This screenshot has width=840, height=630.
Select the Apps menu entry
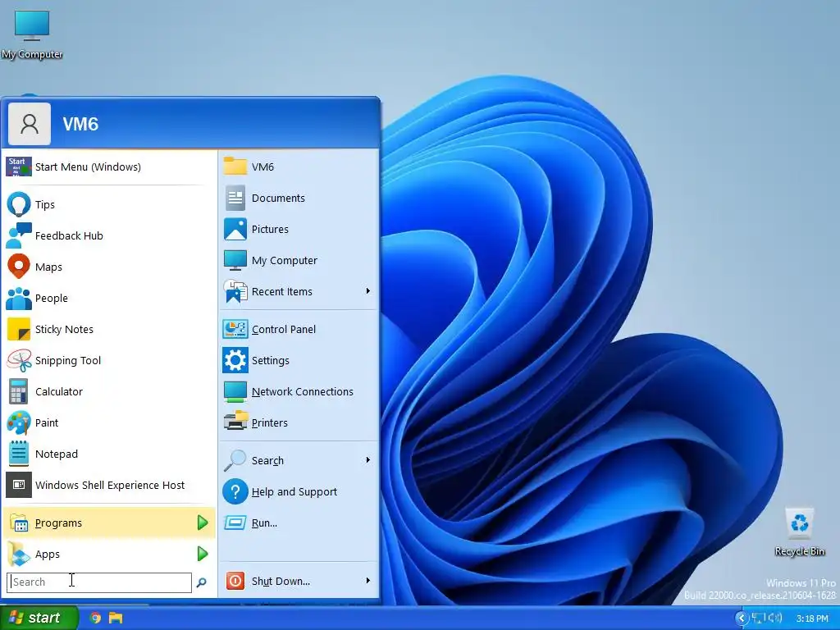click(109, 554)
